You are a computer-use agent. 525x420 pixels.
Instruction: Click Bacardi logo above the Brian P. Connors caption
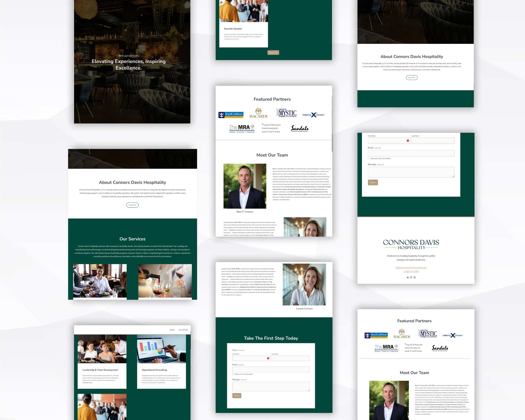pyautogui.click(x=259, y=113)
